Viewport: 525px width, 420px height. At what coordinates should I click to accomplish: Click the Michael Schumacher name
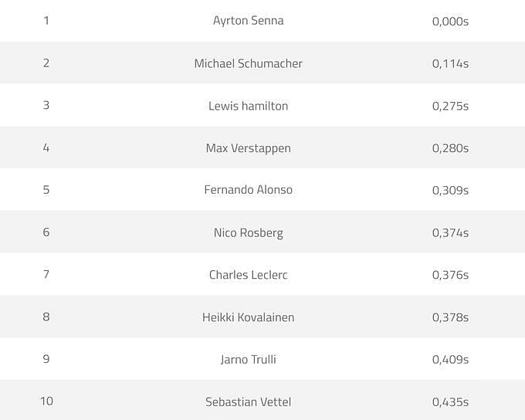(x=249, y=63)
